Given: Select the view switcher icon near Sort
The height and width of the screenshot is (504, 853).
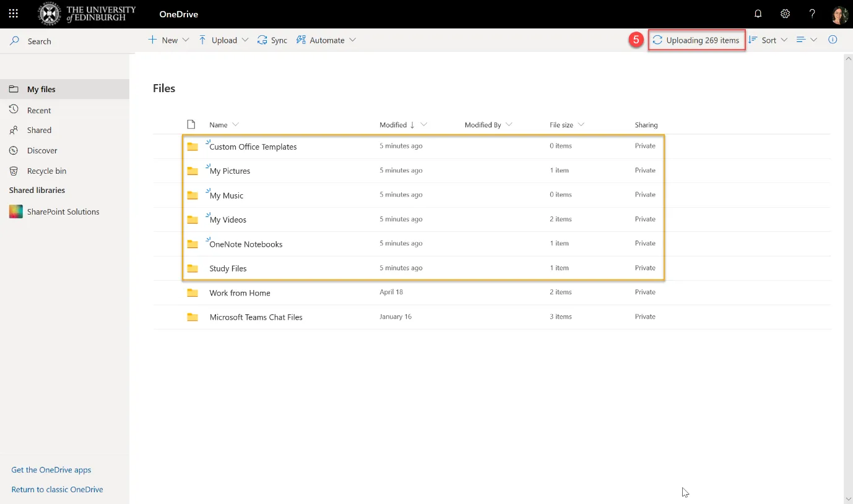Looking at the screenshot, I should 802,40.
